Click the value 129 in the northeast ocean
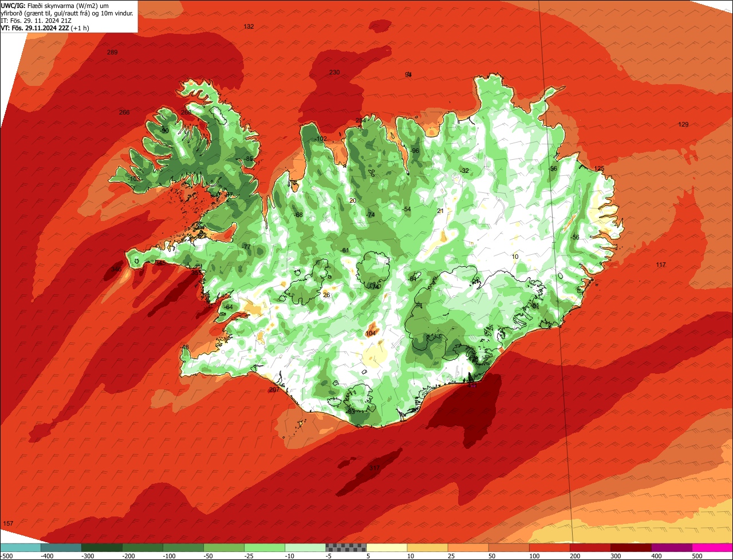 (x=683, y=125)
